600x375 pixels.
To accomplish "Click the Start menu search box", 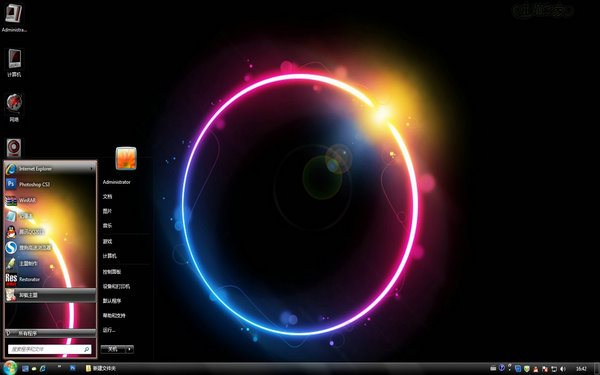I will tap(49, 349).
